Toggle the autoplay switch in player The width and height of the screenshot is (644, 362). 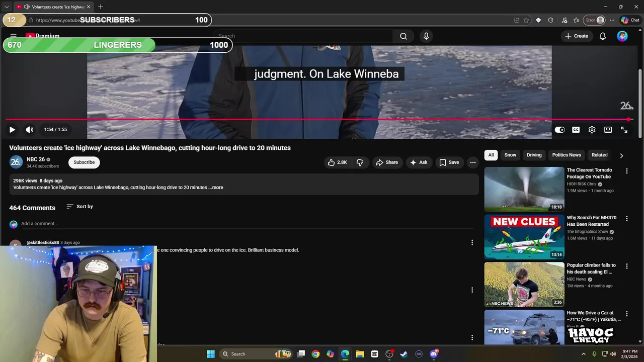point(559,130)
